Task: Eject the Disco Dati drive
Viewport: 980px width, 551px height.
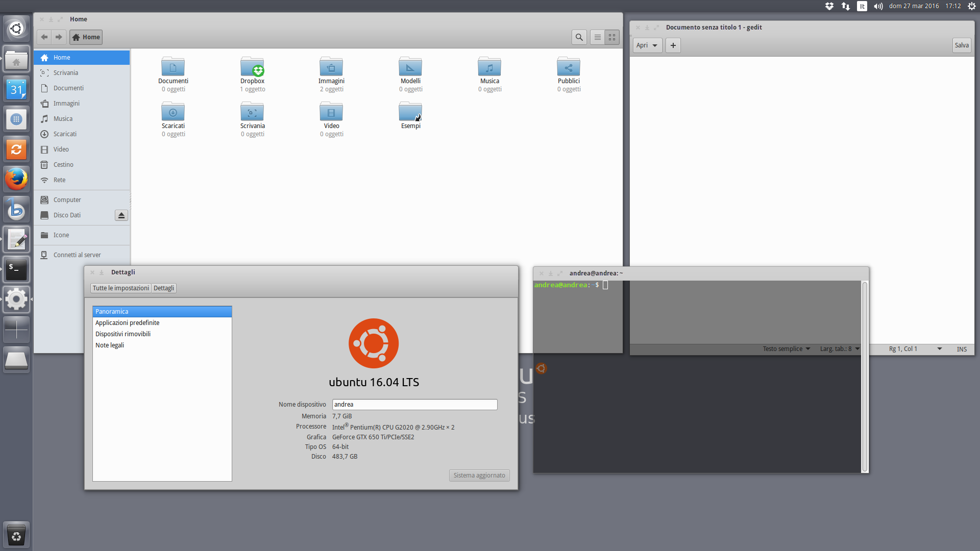Action: click(121, 215)
